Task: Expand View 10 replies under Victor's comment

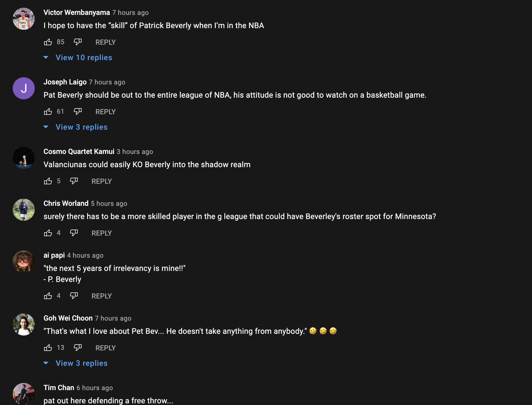Action: (84, 57)
